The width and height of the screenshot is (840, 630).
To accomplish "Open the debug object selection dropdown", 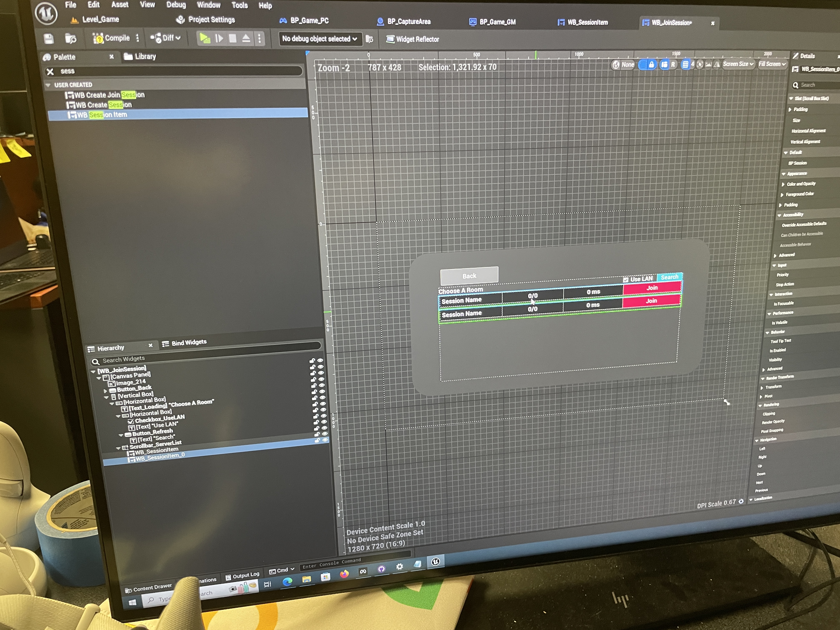I will [319, 39].
